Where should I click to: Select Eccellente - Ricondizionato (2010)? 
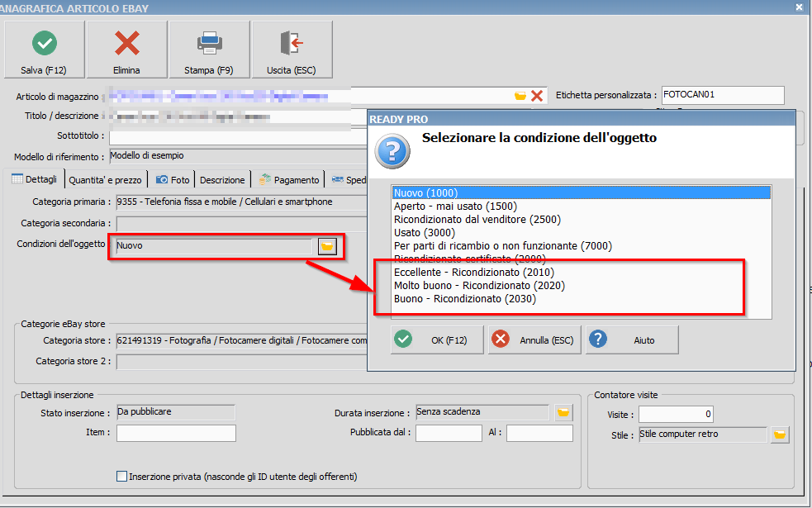pos(581,273)
